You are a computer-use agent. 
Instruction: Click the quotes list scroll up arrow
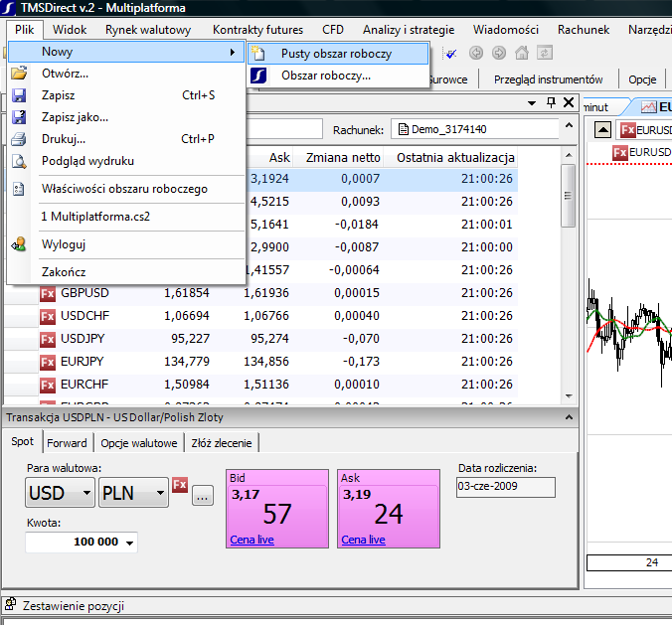[x=569, y=155]
